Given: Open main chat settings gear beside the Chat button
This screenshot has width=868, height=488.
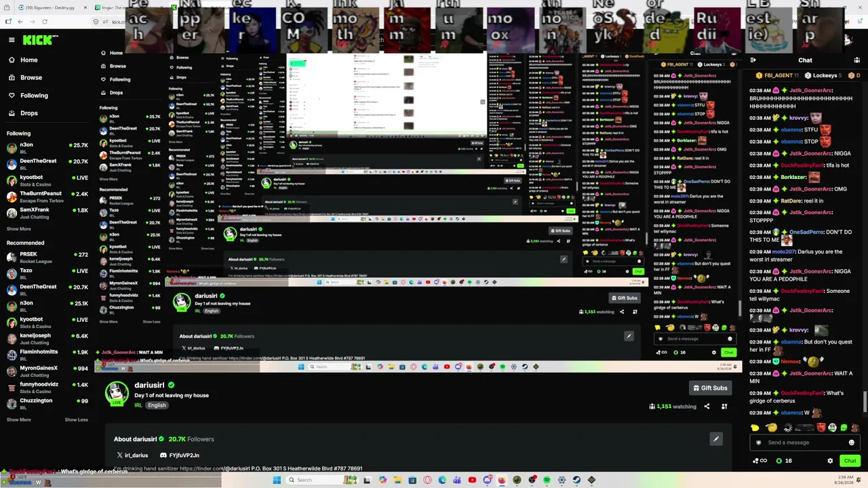Looking at the screenshot, I should tap(830, 461).
